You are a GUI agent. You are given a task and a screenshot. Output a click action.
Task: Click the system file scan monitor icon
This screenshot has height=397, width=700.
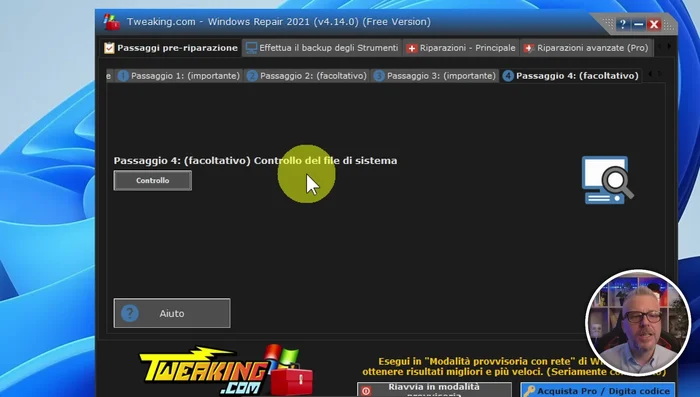click(x=607, y=180)
